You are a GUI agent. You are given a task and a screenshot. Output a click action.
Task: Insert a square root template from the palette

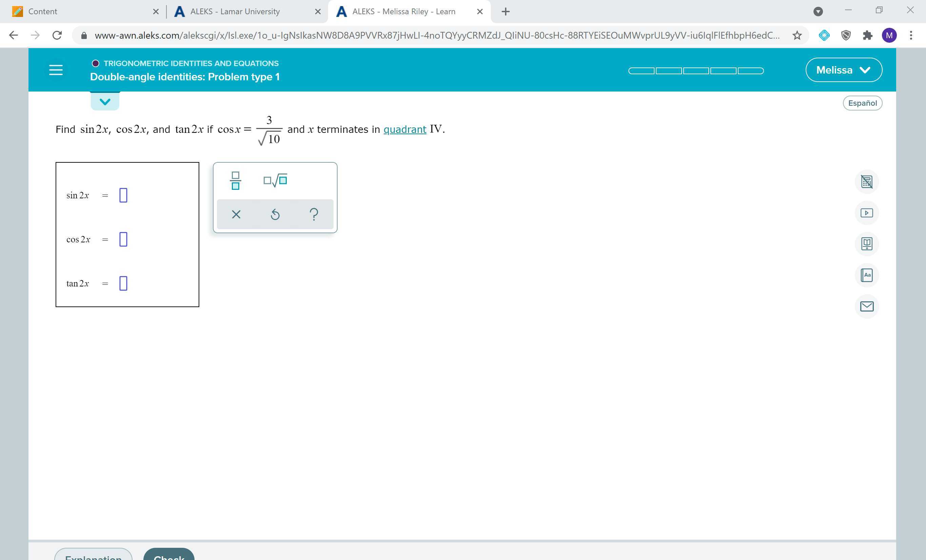(x=275, y=180)
